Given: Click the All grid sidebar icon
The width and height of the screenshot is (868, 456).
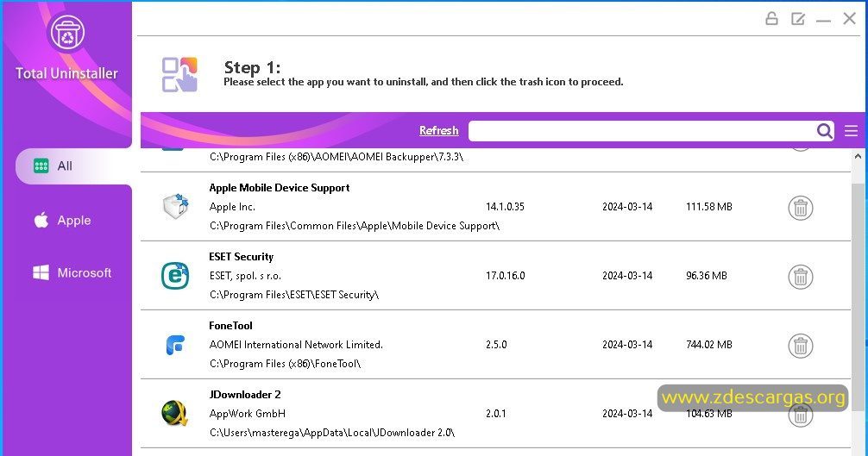Looking at the screenshot, I should (41, 166).
